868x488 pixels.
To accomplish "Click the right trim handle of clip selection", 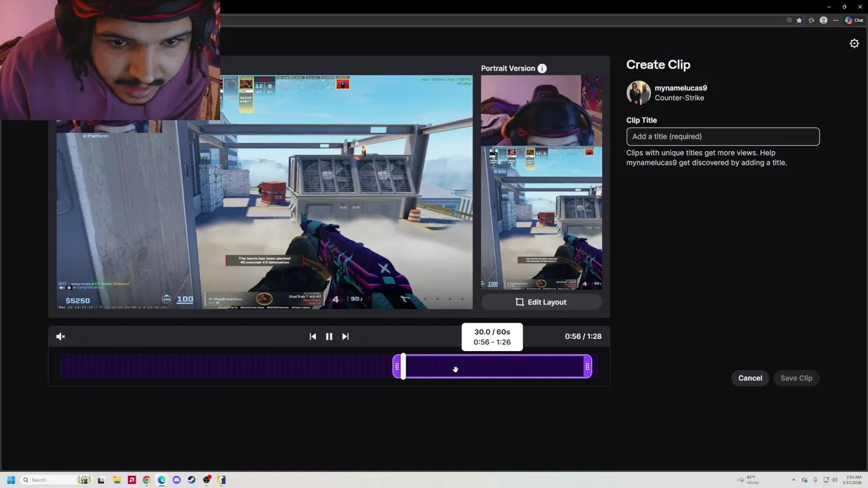I will (587, 367).
